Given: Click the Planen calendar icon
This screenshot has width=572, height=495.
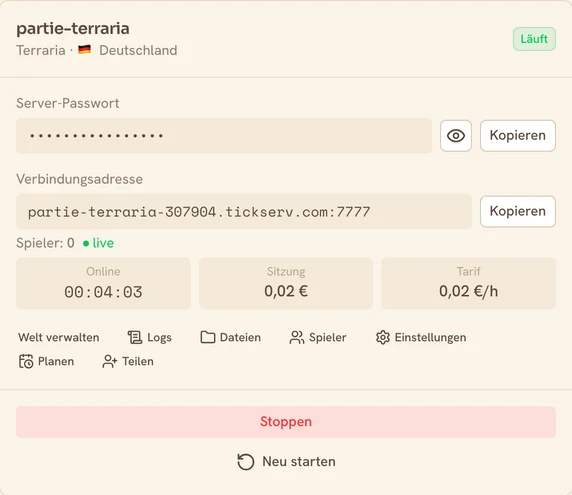Looking at the screenshot, I should point(26,361).
